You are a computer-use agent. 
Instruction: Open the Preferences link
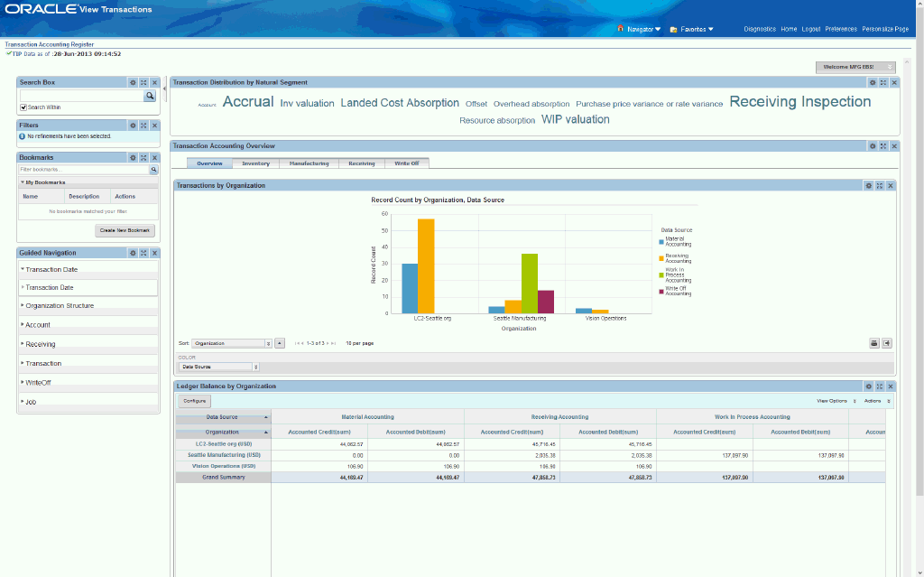point(841,29)
